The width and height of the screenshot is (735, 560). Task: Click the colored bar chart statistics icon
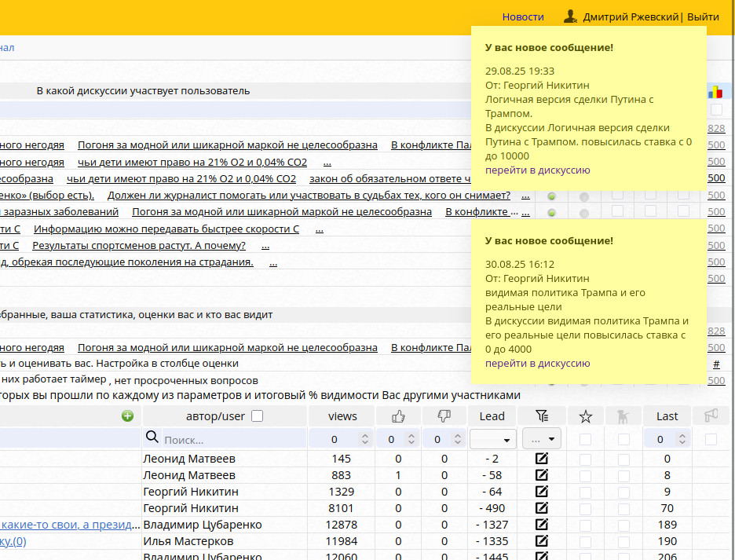click(715, 92)
